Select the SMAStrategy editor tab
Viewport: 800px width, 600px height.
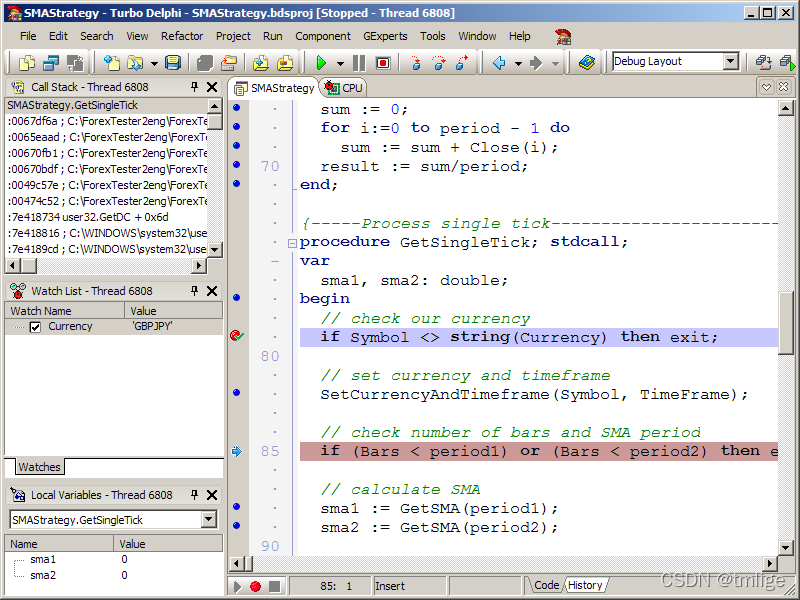[x=274, y=88]
